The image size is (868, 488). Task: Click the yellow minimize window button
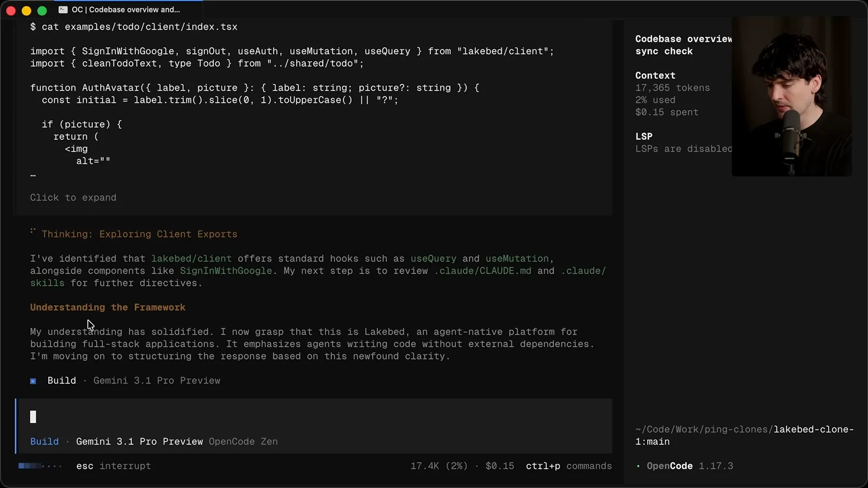pyautogui.click(x=26, y=10)
